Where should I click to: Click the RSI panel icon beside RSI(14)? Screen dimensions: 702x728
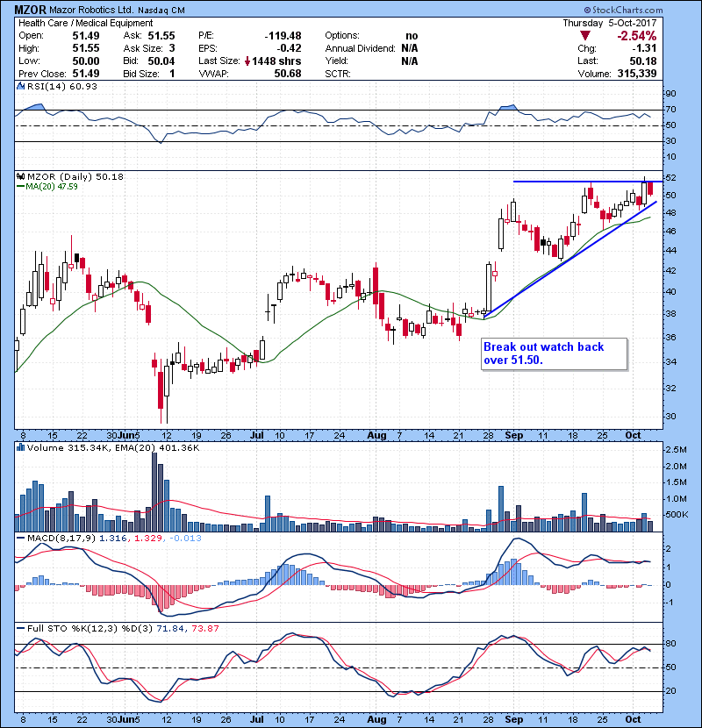pyautogui.click(x=20, y=86)
